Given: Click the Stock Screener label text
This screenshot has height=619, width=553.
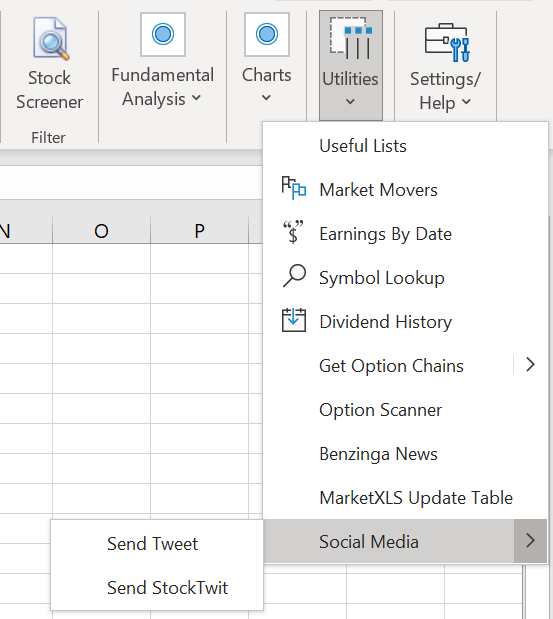Looking at the screenshot, I should [x=49, y=90].
